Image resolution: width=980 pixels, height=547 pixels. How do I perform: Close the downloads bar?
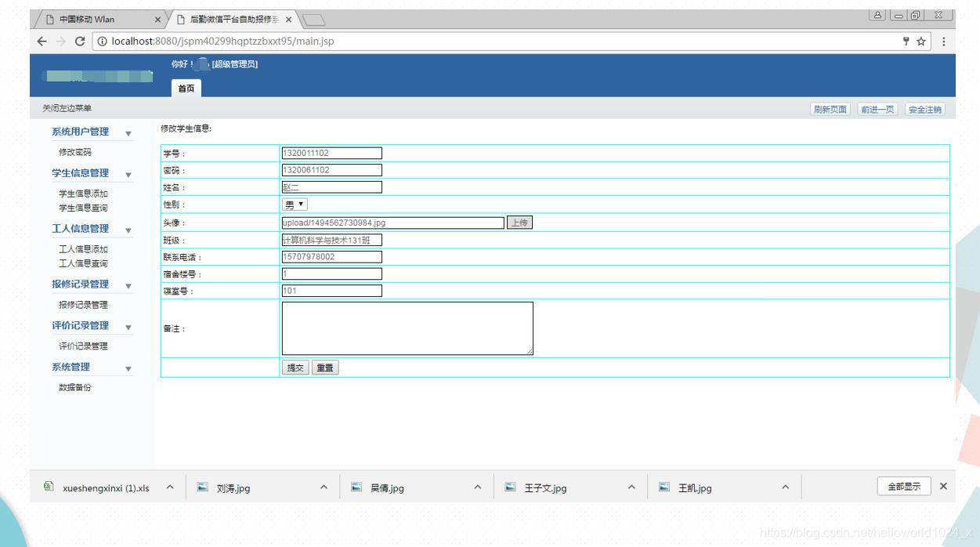(x=943, y=486)
